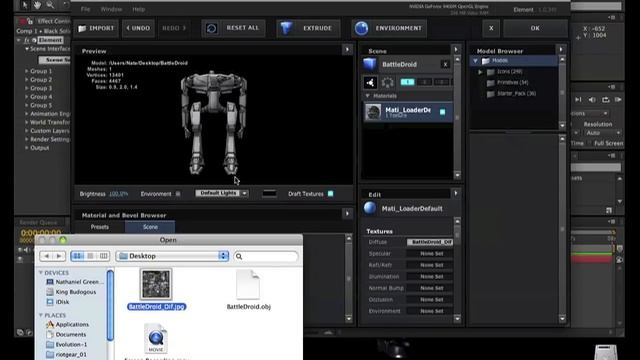
Task: Collapse the Materials section
Action: [367, 96]
